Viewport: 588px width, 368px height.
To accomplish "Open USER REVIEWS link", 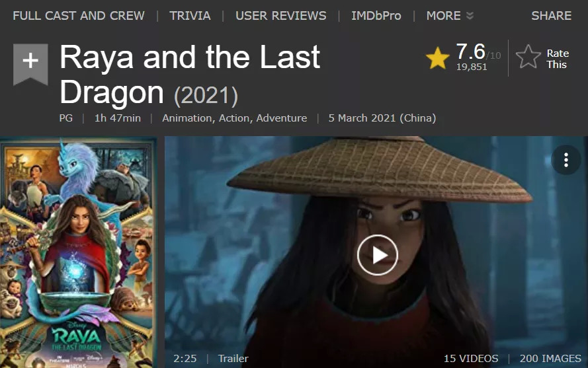I will pyautogui.click(x=281, y=16).
